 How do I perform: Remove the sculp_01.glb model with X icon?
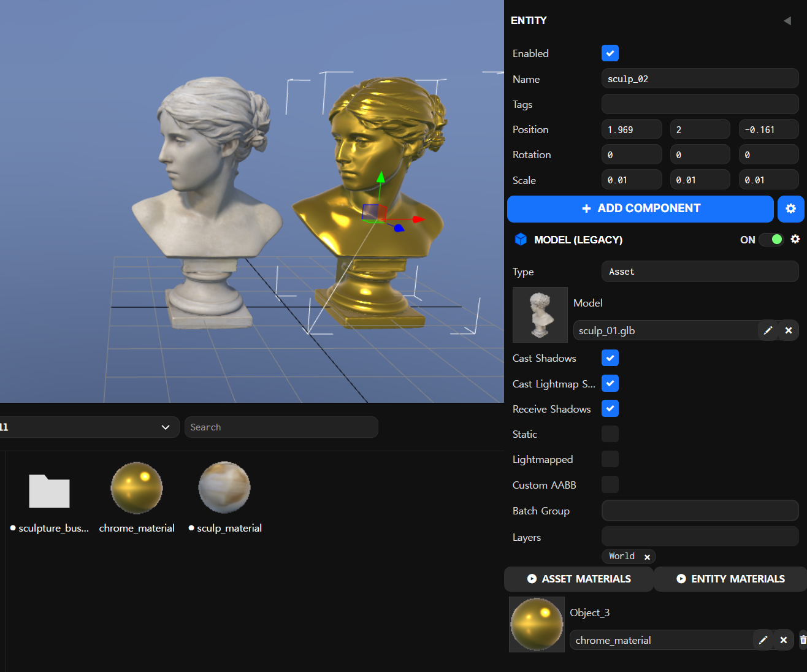point(789,330)
